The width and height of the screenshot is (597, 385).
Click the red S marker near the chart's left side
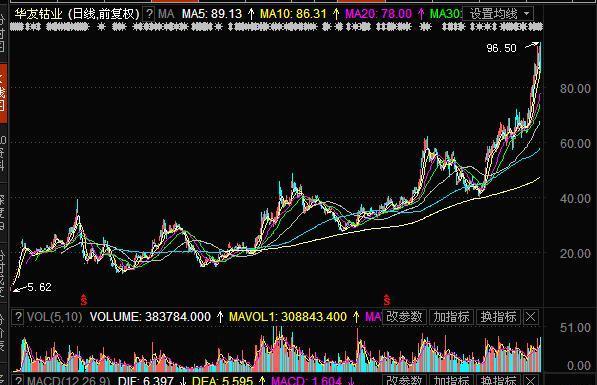coord(84,300)
